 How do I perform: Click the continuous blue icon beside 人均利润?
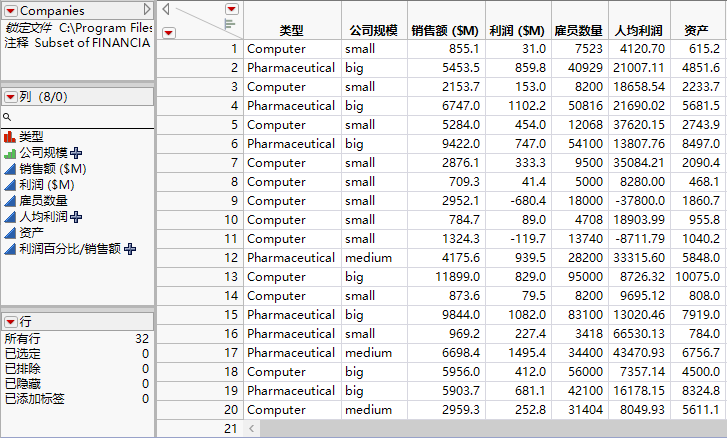(x=10, y=217)
